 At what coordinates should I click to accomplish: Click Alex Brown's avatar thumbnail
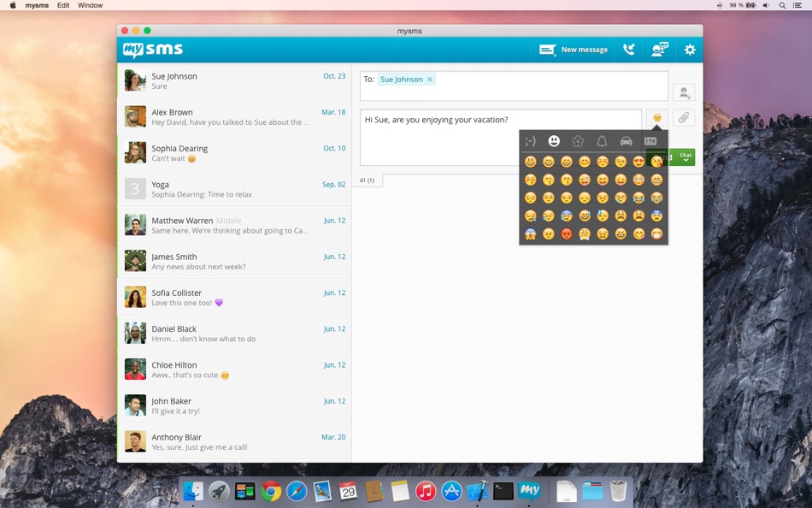135,116
